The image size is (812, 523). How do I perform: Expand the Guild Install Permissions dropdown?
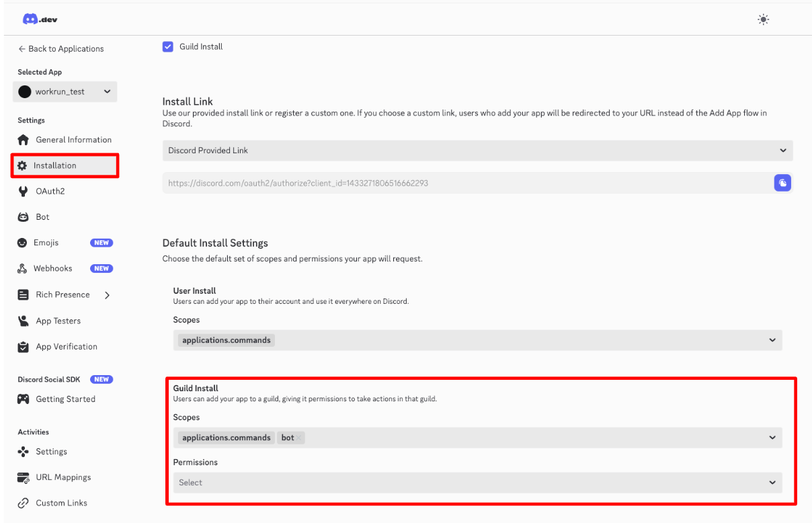477,483
